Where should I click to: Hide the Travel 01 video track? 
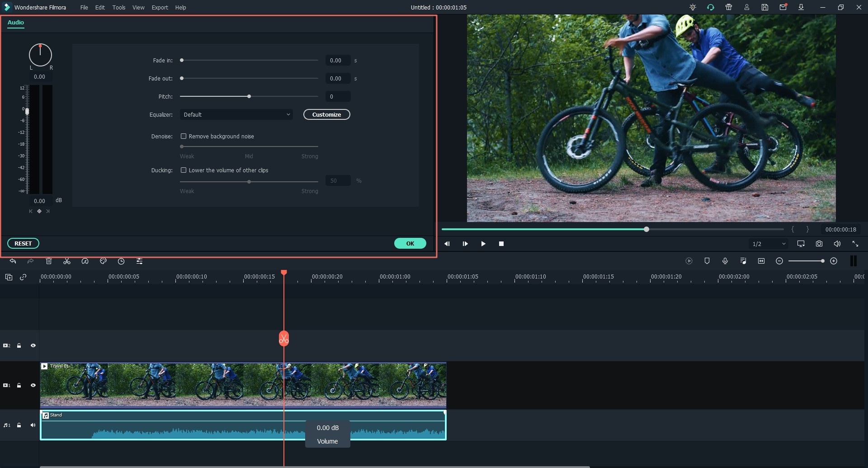coord(33,385)
